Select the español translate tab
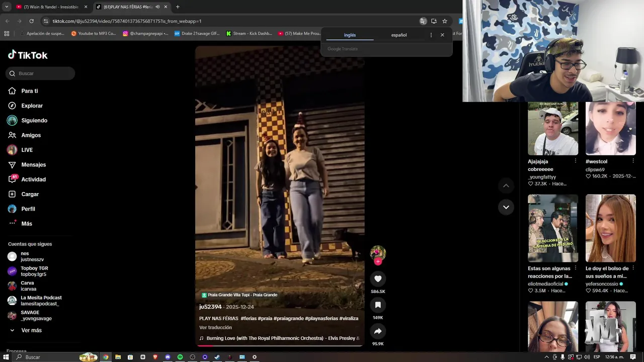Screen dimensions: 644x362 pyautogui.click(x=399, y=35)
